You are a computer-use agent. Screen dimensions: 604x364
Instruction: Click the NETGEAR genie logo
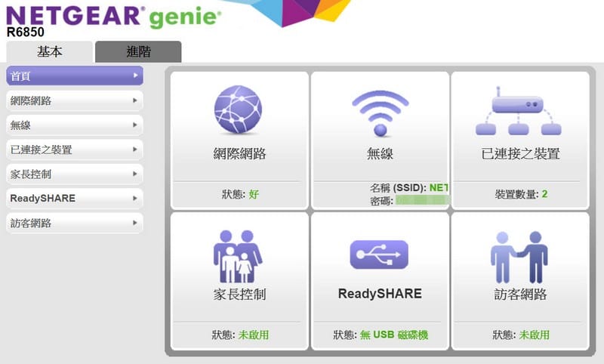(114, 16)
